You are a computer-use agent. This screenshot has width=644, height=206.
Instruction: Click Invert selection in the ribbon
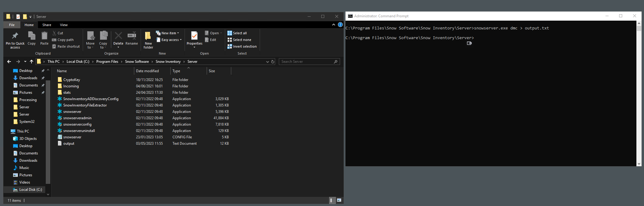coord(242,46)
